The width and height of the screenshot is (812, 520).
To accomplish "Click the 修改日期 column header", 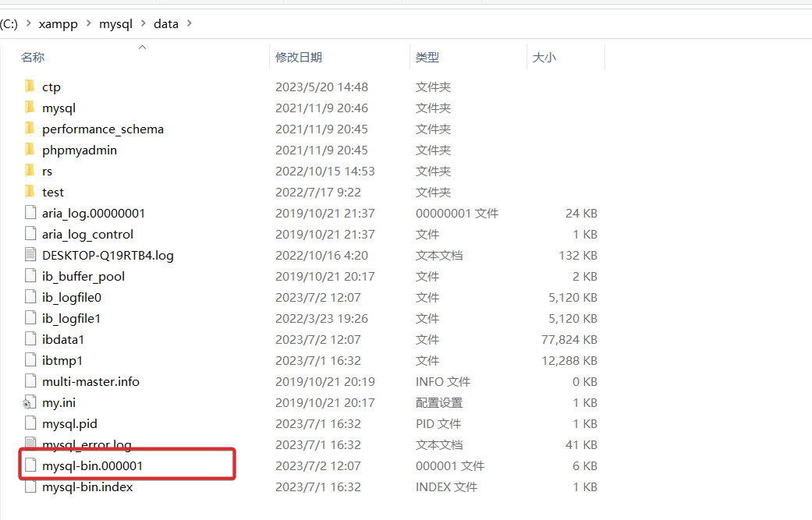I will pos(297,56).
